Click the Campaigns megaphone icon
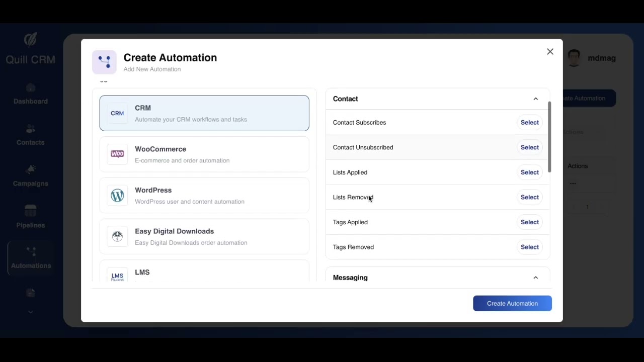 point(31,170)
